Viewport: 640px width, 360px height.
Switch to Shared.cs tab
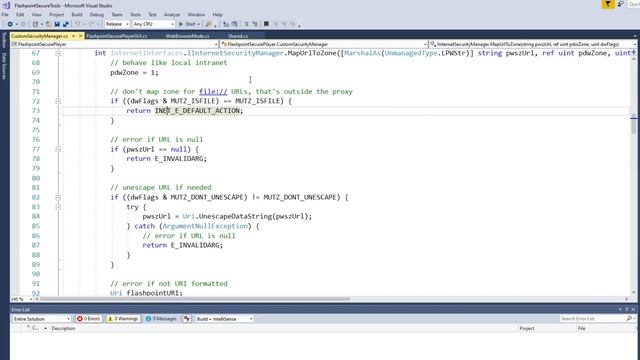tap(238, 36)
